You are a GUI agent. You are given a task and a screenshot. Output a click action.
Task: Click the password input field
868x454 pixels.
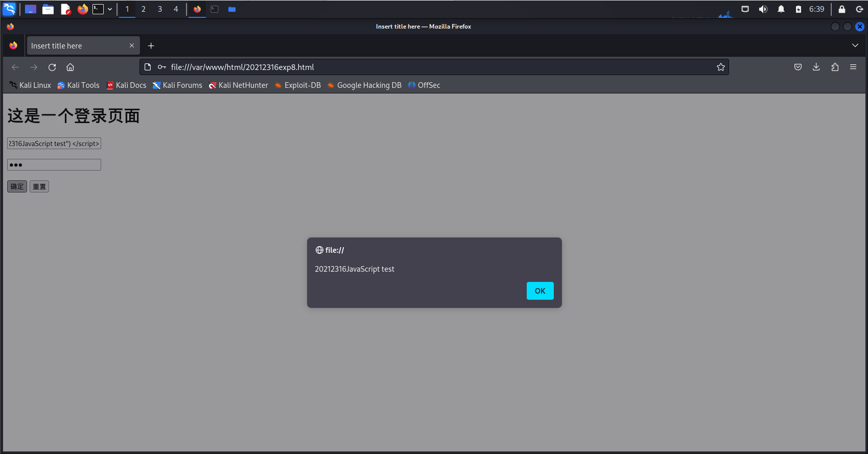tap(54, 165)
